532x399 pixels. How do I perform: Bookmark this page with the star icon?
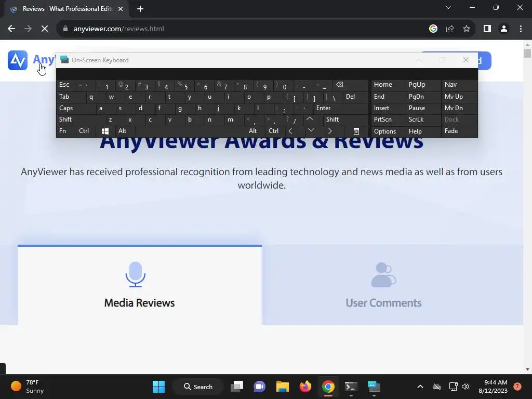click(467, 29)
